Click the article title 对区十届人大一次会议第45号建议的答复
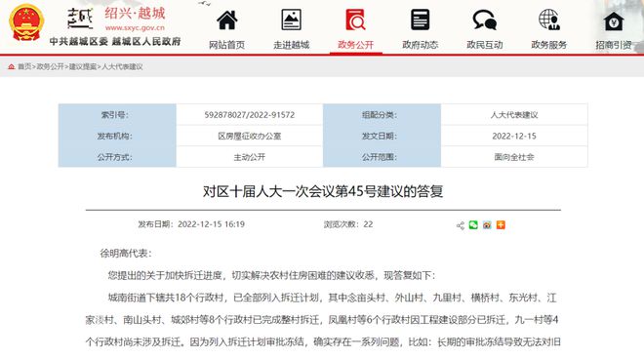The image size is (644, 359). point(323,191)
